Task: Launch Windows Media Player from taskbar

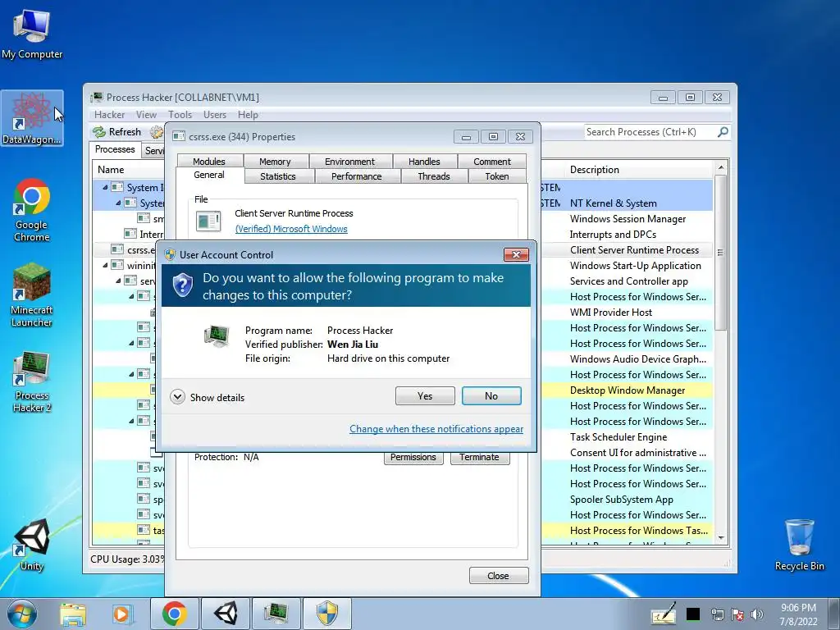Action: (x=121, y=614)
